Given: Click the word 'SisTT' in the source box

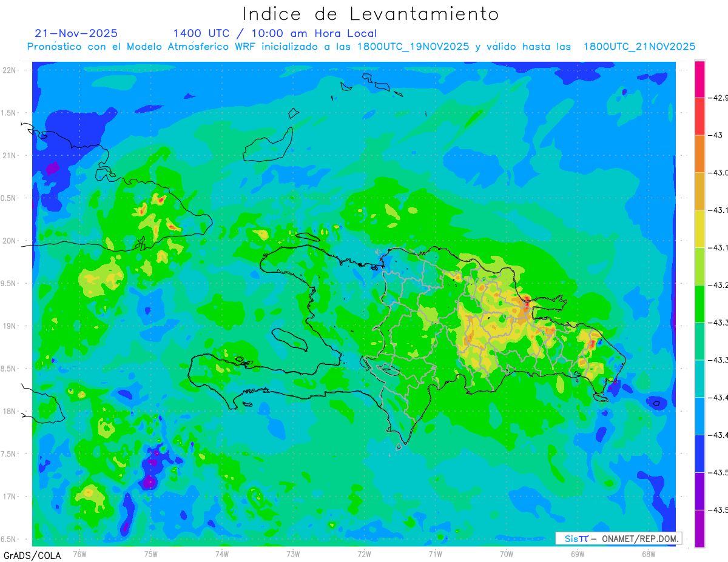Looking at the screenshot, I should [576, 538].
